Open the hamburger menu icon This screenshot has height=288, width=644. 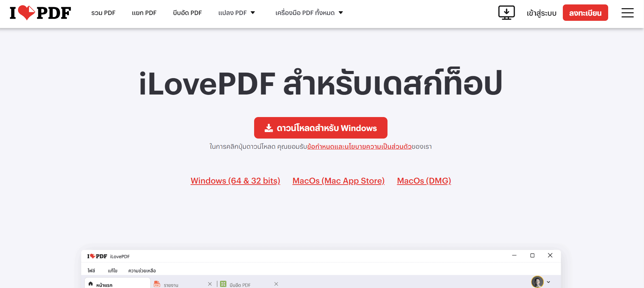tap(627, 13)
